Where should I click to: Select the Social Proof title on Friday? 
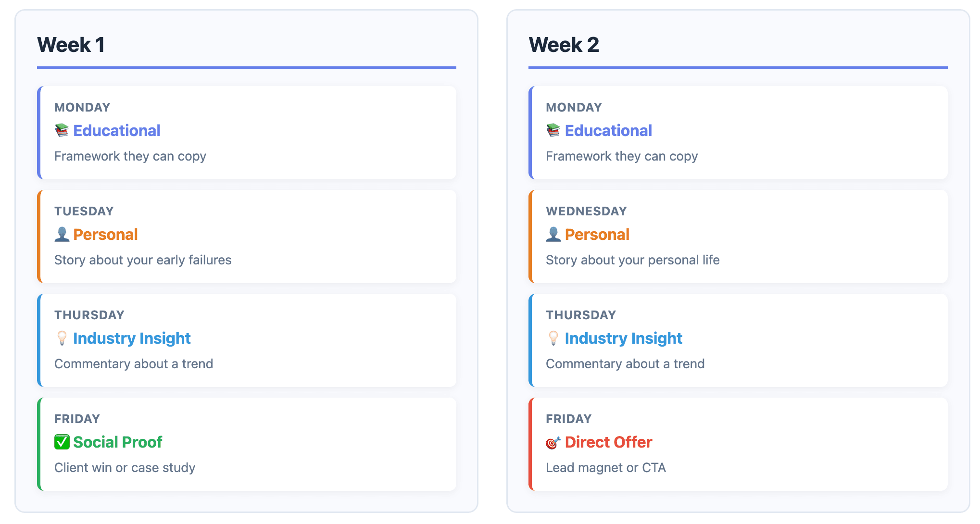pos(118,442)
